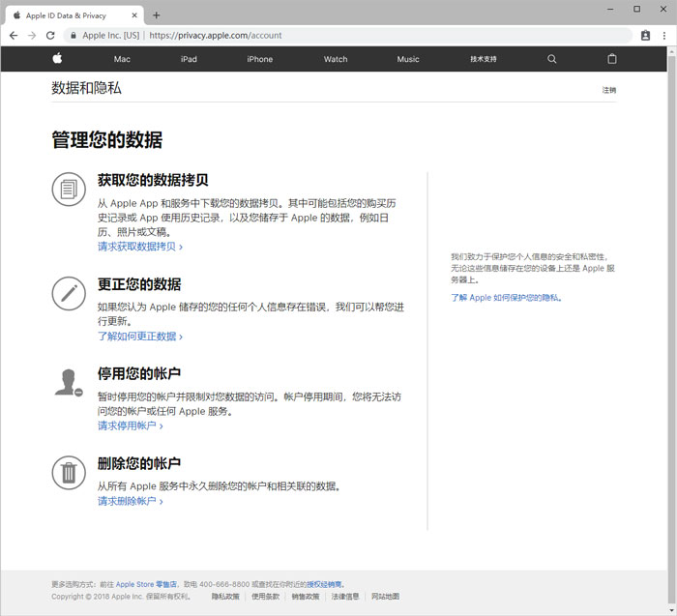Open the iPad menu item

click(x=189, y=59)
